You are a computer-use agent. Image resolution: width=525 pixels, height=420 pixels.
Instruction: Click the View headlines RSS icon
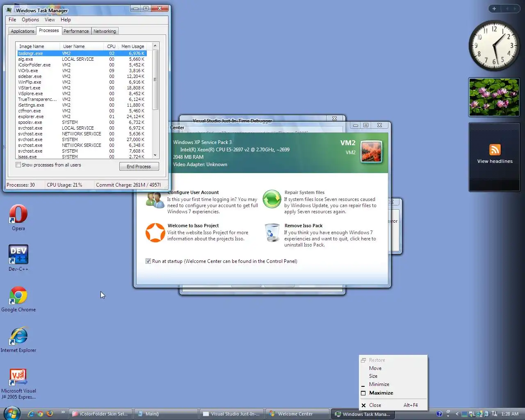tap(495, 150)
